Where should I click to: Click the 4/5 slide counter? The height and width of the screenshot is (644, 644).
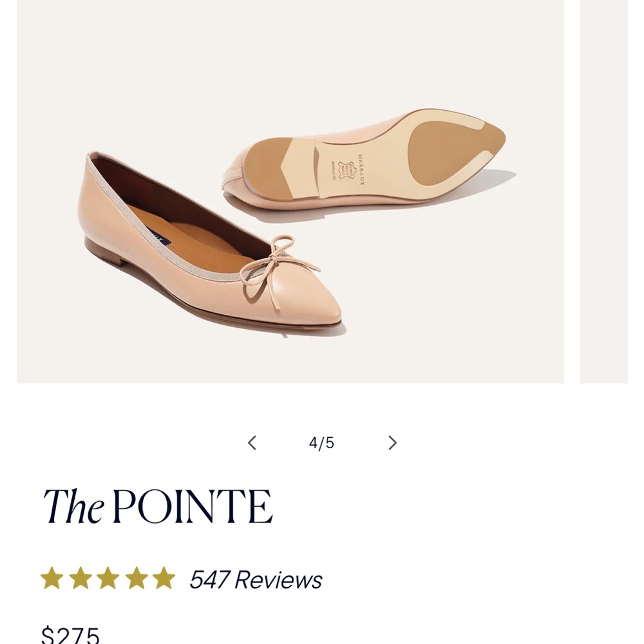point(322,442)
